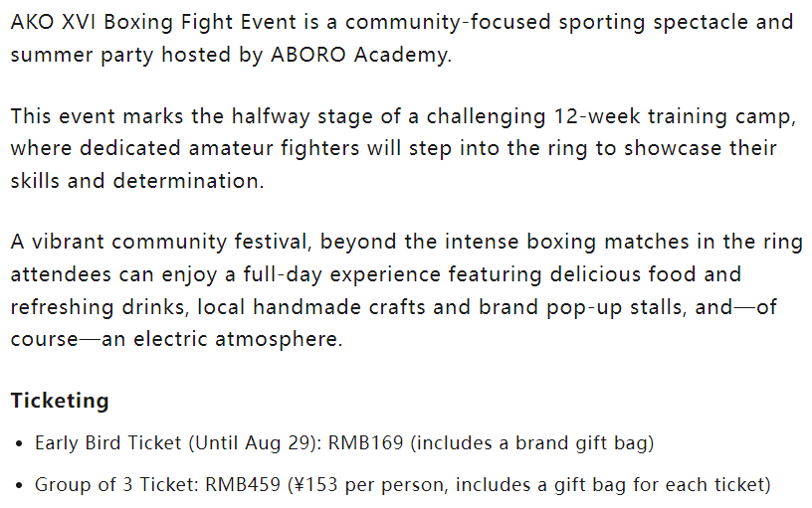The height and width of the screenshot is (508, 812).
Task: Click the phrase 'refreshing drinks'
Action: (97, 307)
